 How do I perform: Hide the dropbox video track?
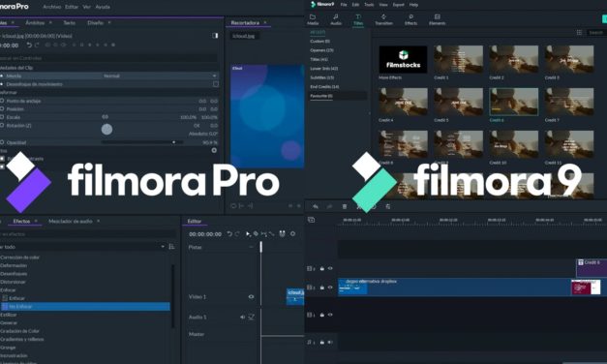coord(330,288)
